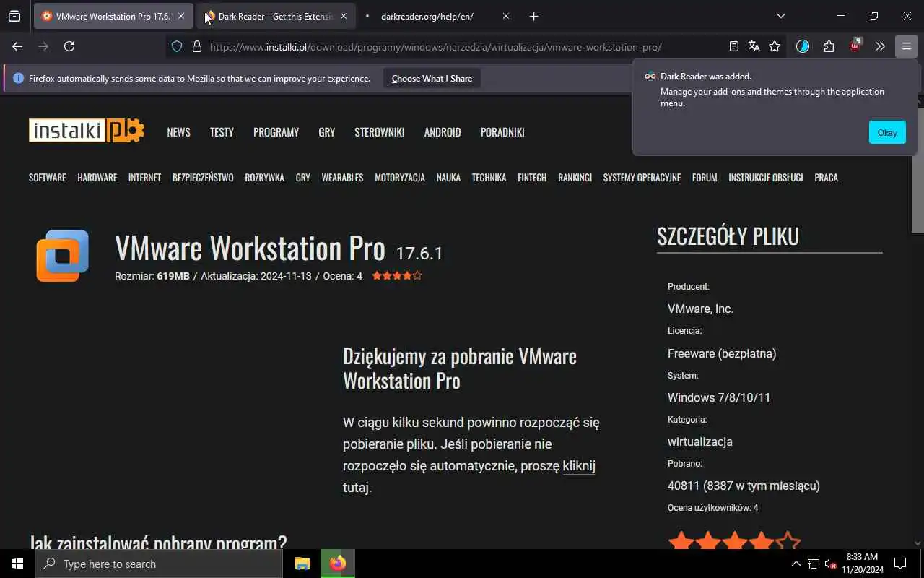
Task: Open the ANDROID menu item
Action: point(443,132)
